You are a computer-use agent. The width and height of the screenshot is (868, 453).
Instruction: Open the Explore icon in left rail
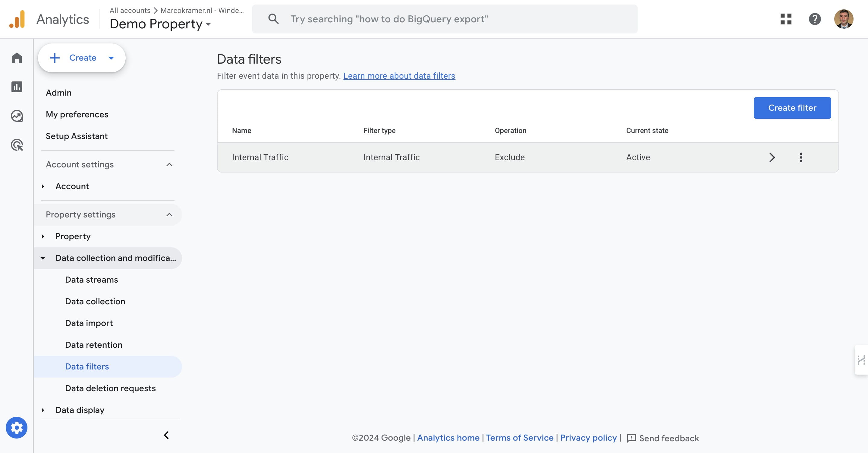17,116
